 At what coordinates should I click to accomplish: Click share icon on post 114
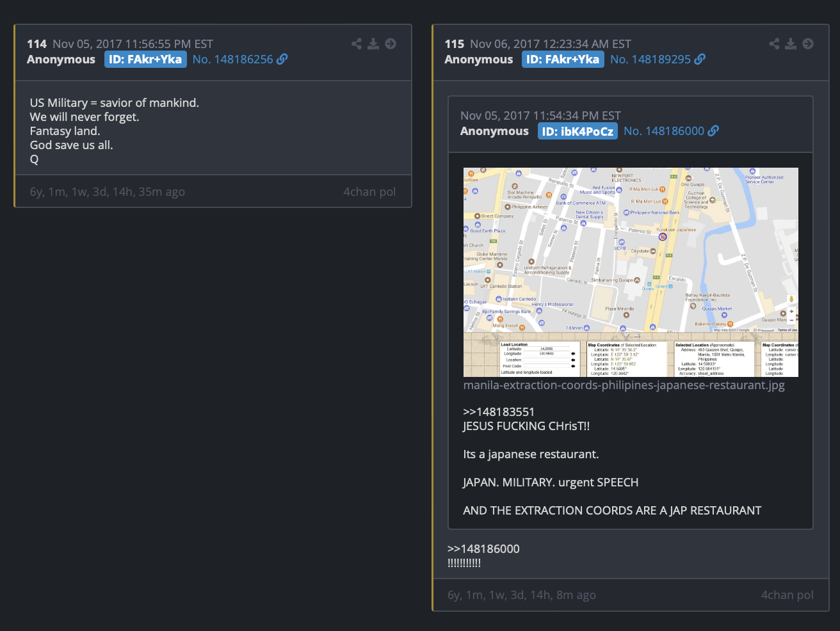click(x=357, y=44)
